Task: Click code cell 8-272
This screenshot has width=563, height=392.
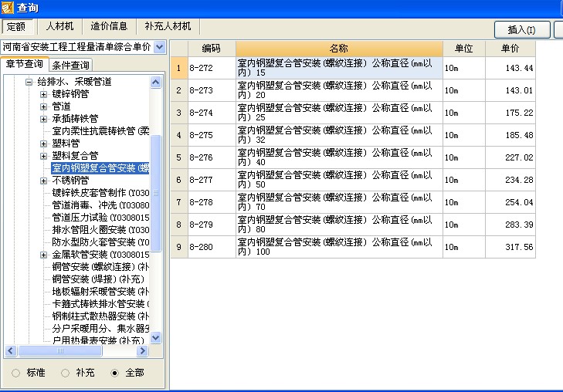Action: (x=212, y=68)
